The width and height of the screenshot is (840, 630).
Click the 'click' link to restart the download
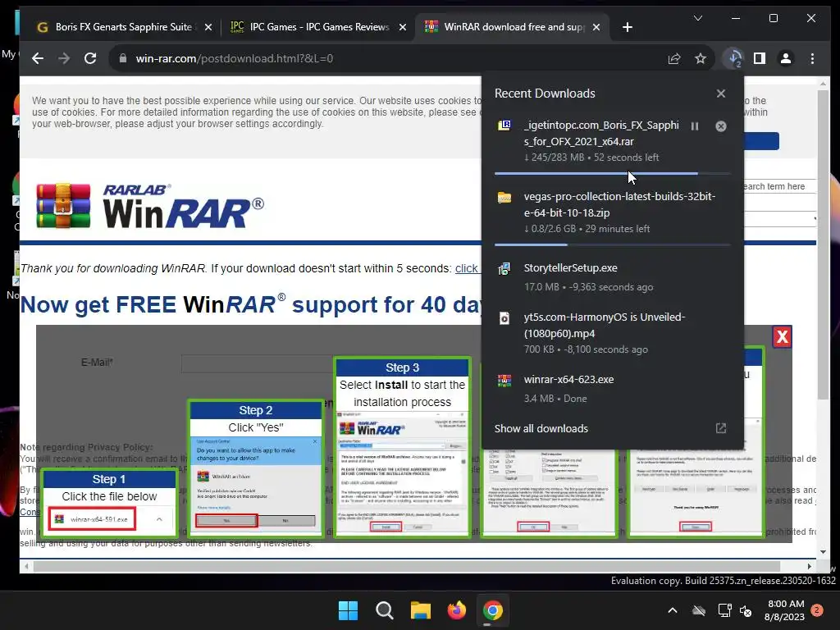click(x=467, y=268)
